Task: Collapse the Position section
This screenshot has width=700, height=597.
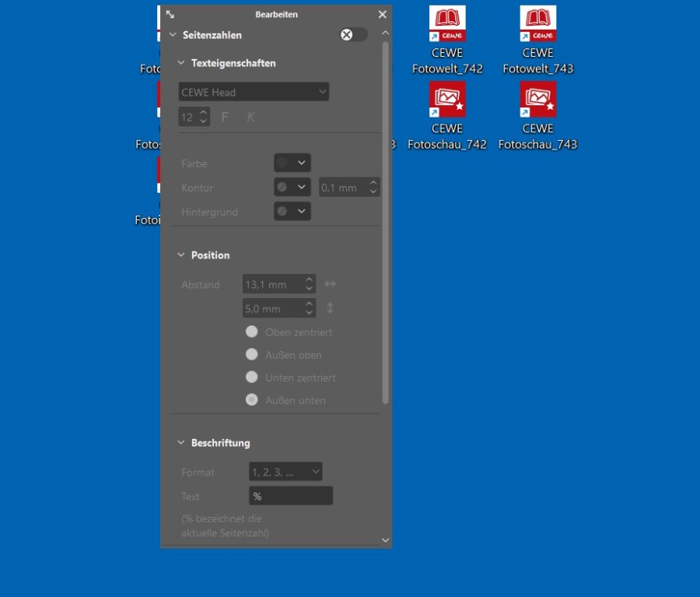Action: coord(180,255)
